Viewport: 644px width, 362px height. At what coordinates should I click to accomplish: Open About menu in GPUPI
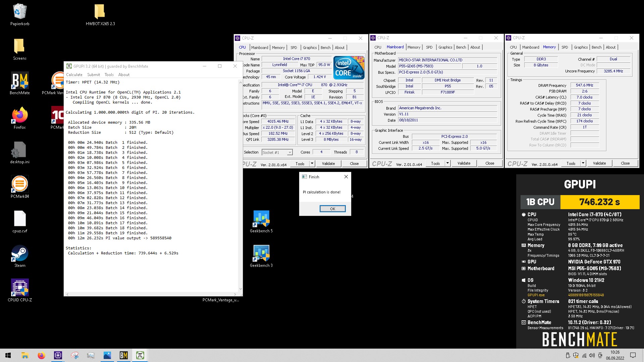tap(124, 75)
